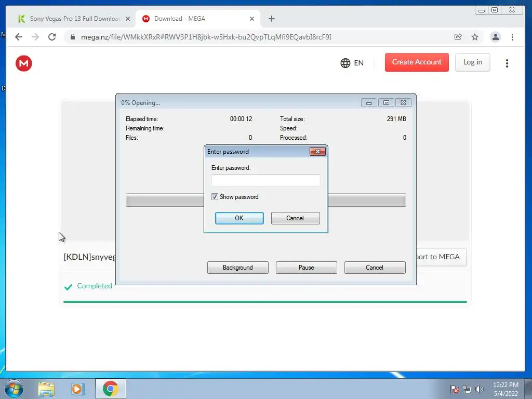
Task: Minimize the 0% Opening window
Action: [369, 102]
